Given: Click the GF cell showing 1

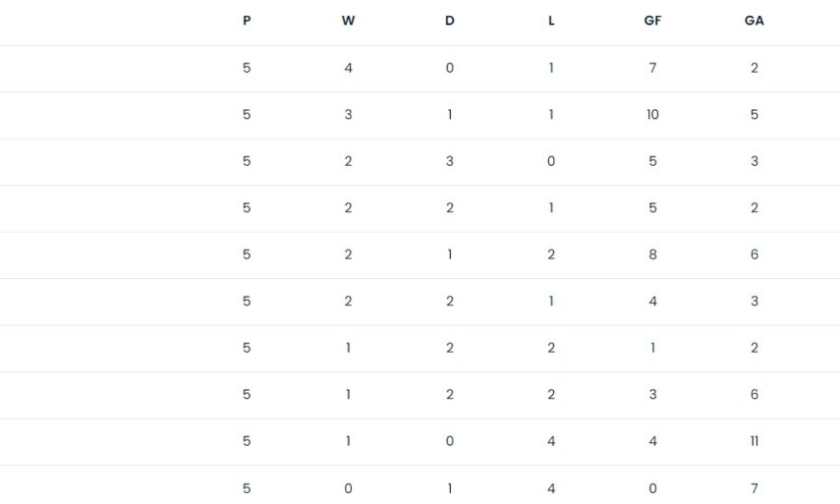Looking at the screenshot, I should [652, 348].
